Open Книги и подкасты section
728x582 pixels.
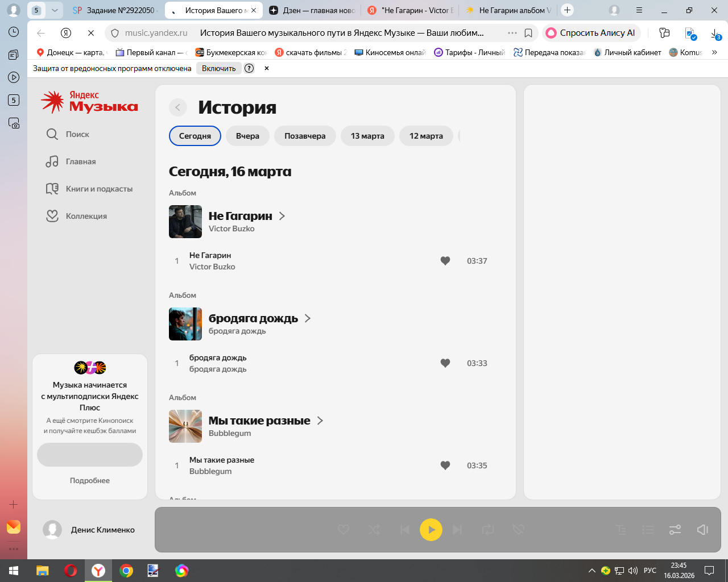pyautogui.click(x=98, y=189)
